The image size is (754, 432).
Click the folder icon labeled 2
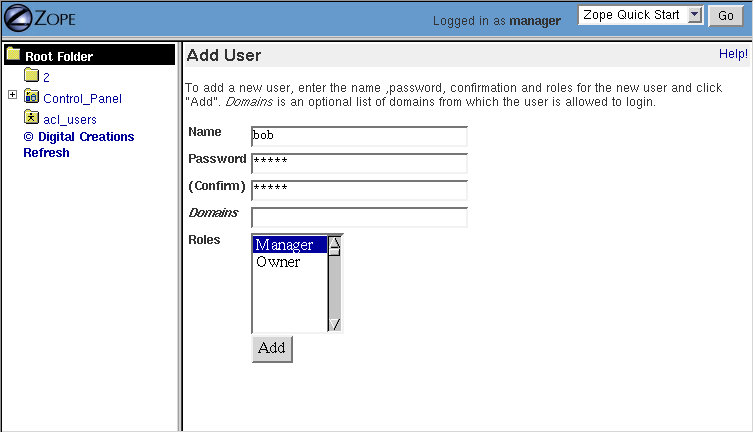click(x=31, y=76)
